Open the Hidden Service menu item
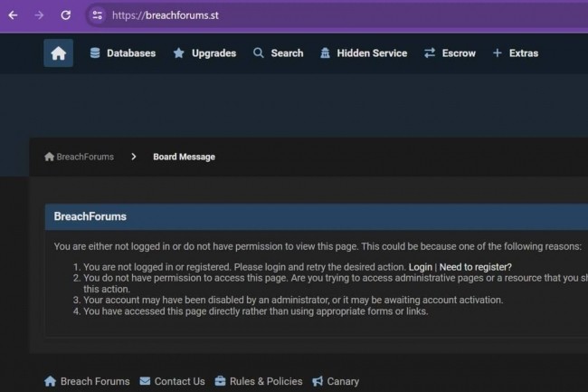 (372, 53)
